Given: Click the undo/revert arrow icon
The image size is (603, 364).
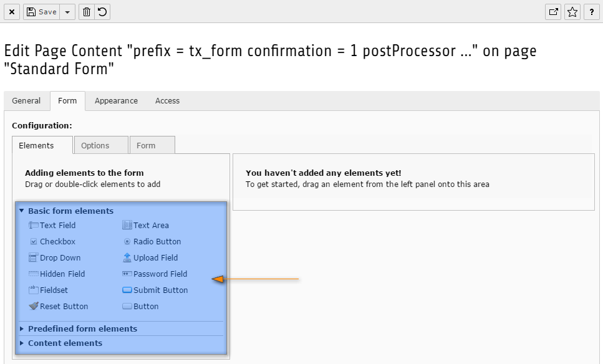Looking at the screenshot, I should (x=102, y=12).
